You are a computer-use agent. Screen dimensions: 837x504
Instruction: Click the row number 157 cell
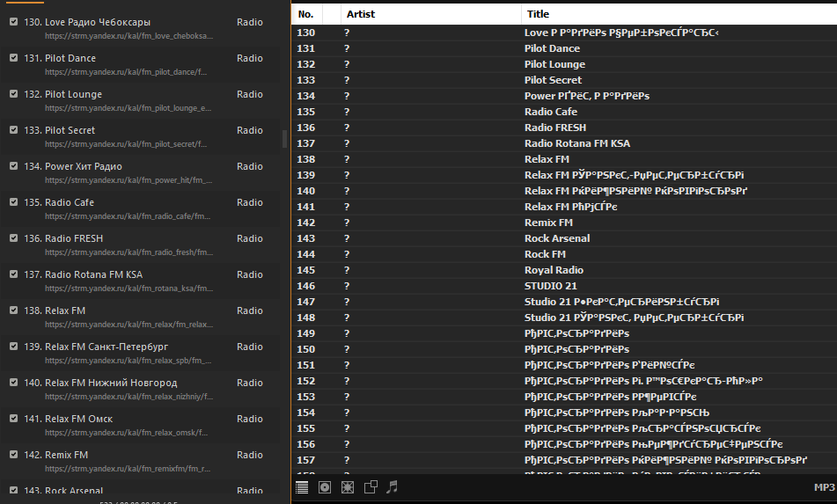(306, 460)
